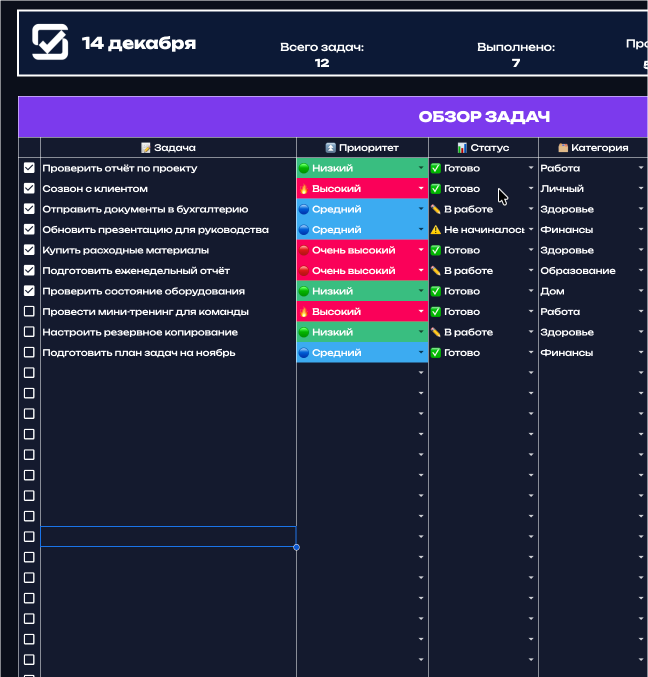Expand status dropdown for Настроить резервное копирование
Image resolution: width=648 pixels, height=677 pixels.
(x=531, y=333)
